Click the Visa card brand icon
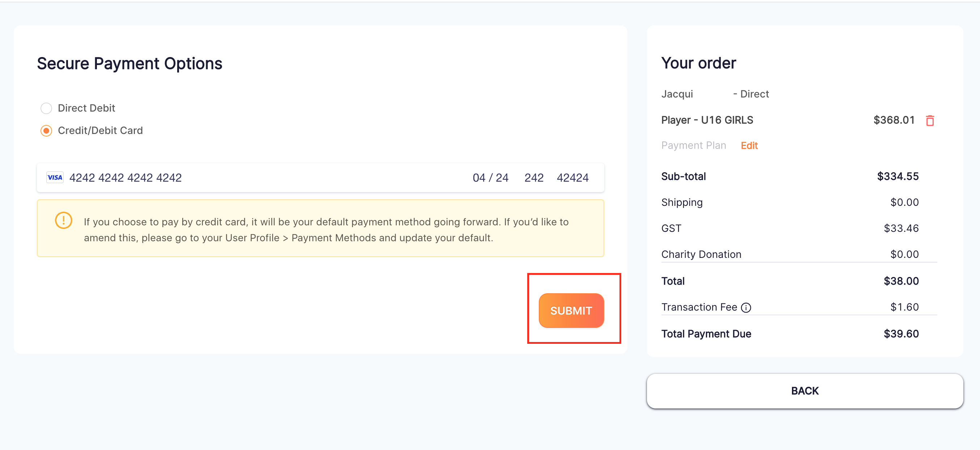The image size is (980, 450). tap(55, 177)
